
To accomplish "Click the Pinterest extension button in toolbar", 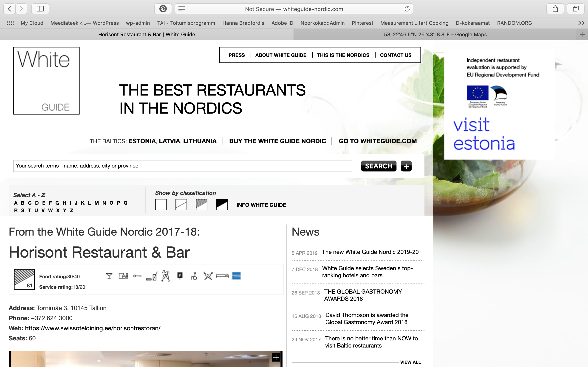I will (x=163, y=9).
